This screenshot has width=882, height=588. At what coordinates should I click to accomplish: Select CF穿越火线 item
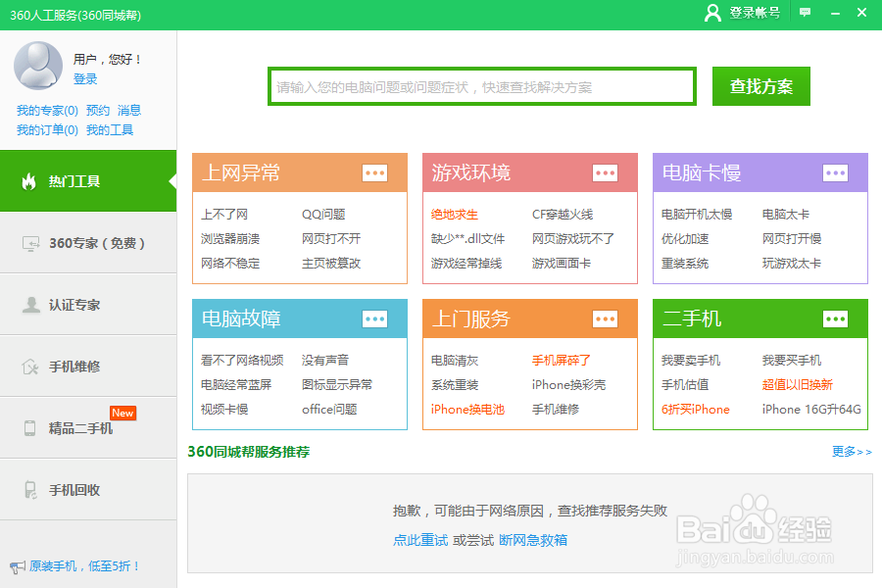click(563, 215)
